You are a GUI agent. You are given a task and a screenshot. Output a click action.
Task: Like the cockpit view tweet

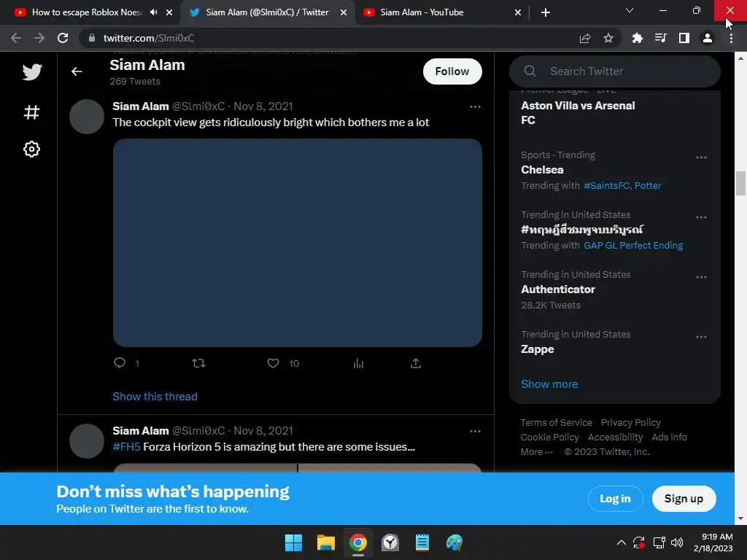[x=273, y=363]
